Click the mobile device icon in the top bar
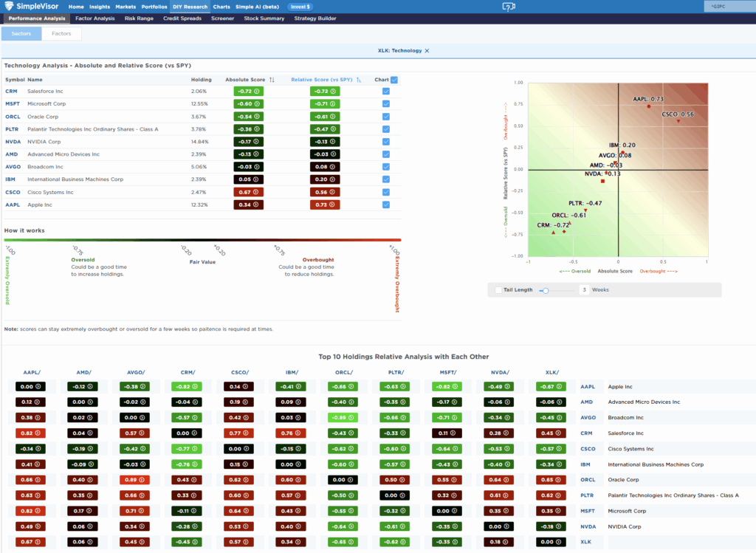The height and width of the screenshot is (553, 756). tap(509, 6)
